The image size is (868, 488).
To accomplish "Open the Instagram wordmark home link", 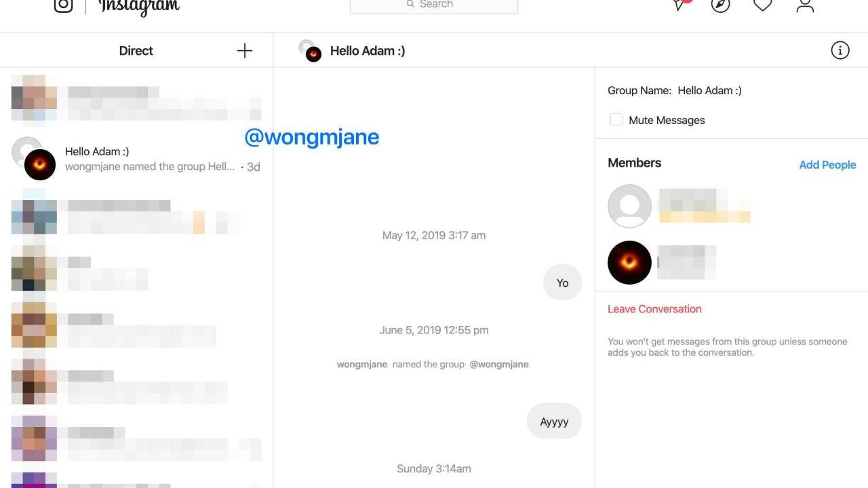I will 139,7.
